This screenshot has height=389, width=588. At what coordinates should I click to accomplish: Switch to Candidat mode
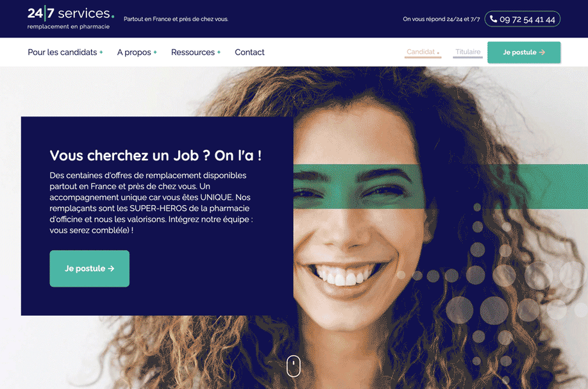point(423,53)
